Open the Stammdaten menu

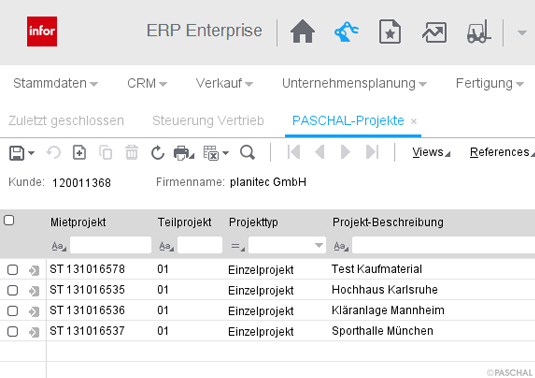click(x=55, y=83)
